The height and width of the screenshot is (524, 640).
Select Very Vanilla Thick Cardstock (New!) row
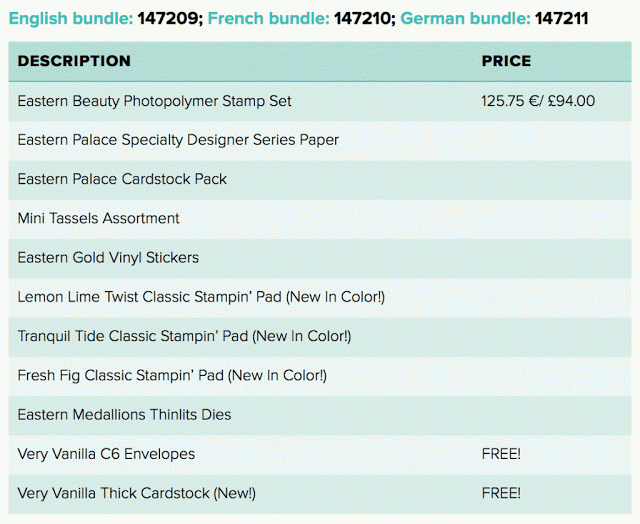point(136,493)
